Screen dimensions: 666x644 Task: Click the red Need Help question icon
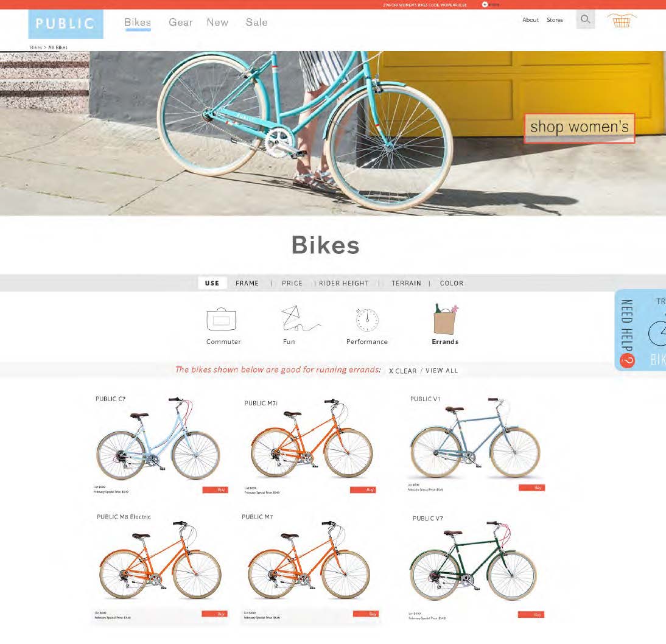(627, 361)
